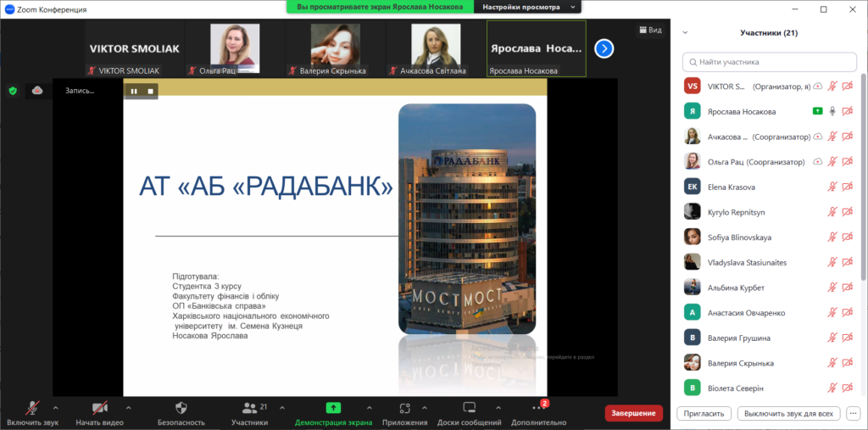Image resolution: width=868 pixels, height=430 pixels.
Task: Click the cloud recording indicator icon
Action: 37,91
